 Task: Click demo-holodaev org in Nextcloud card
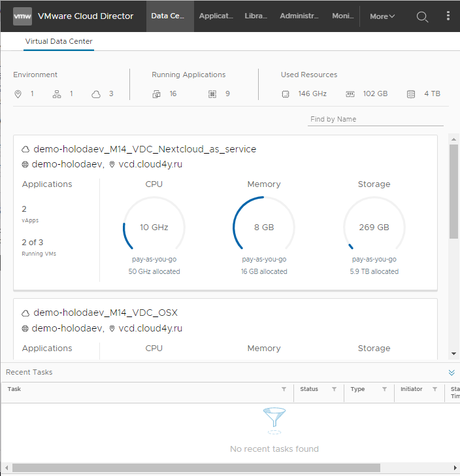pos(68,165)
